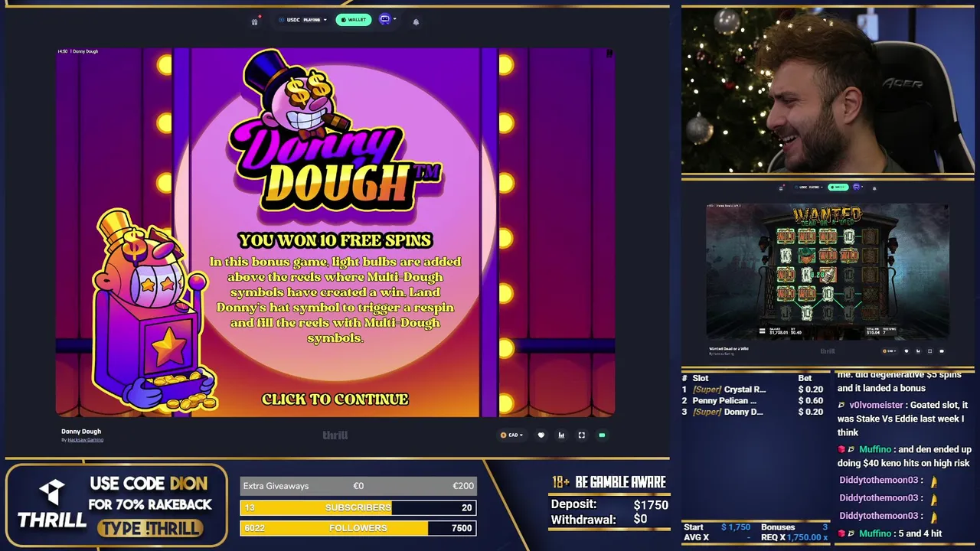Select Wanted Dead or a Wild preview thumbnail
The height and width of the screenshot is (551, 980).
(828, 272)
